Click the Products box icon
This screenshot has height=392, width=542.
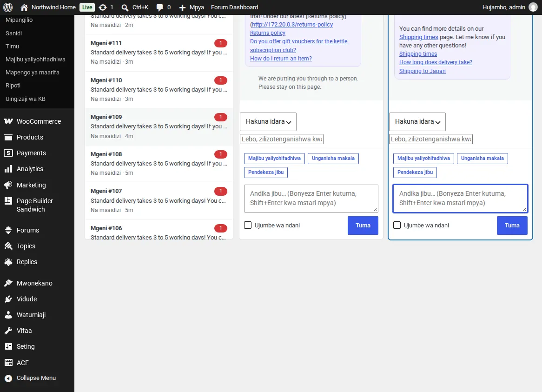pos(8,137)
